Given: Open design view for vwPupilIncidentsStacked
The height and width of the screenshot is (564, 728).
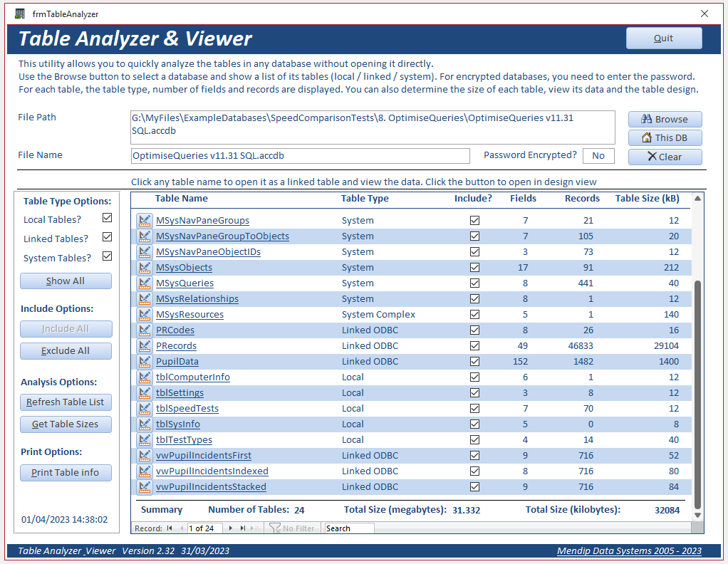Looking at the screenshot, I should click(x=145, y=487).
